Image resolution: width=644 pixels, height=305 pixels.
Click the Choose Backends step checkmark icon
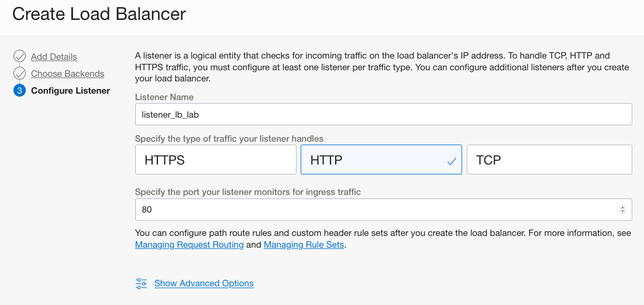(x=19, y=74)
